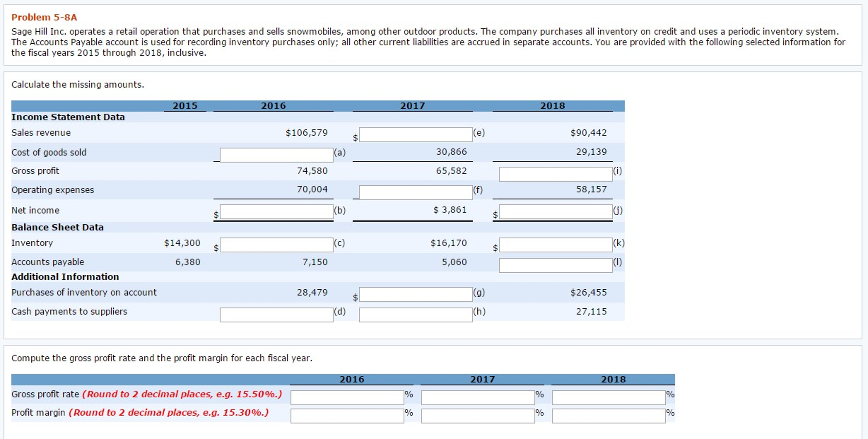
Task: Click the 2017 Purchases of inventory field (g)
Action: click(x=416, y=294)
